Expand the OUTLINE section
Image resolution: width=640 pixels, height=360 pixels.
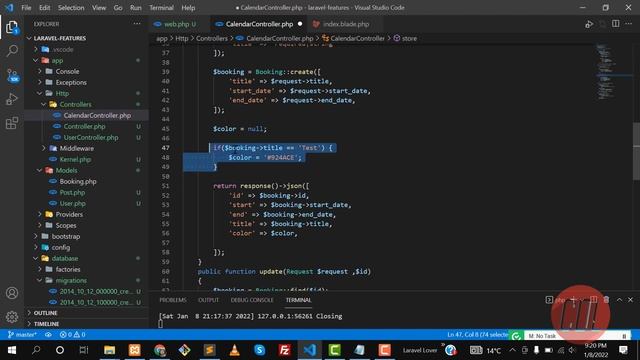point(45,313)
